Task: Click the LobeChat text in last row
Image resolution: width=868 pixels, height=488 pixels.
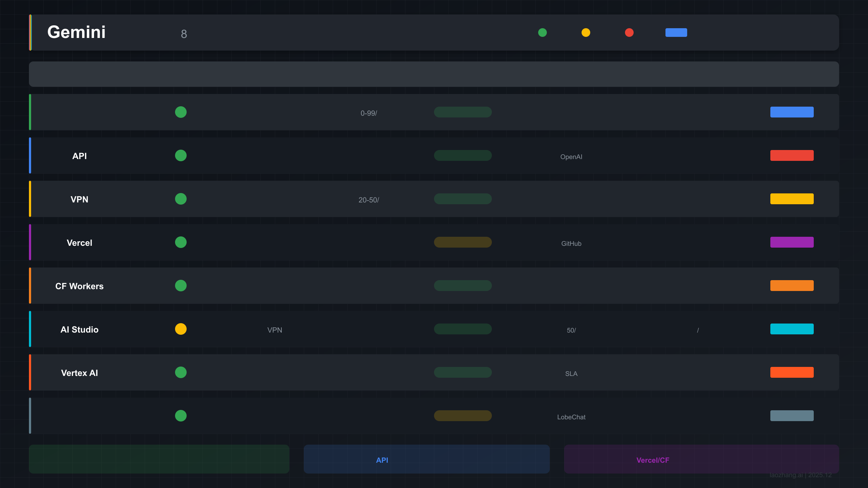Action: (571, 417)
